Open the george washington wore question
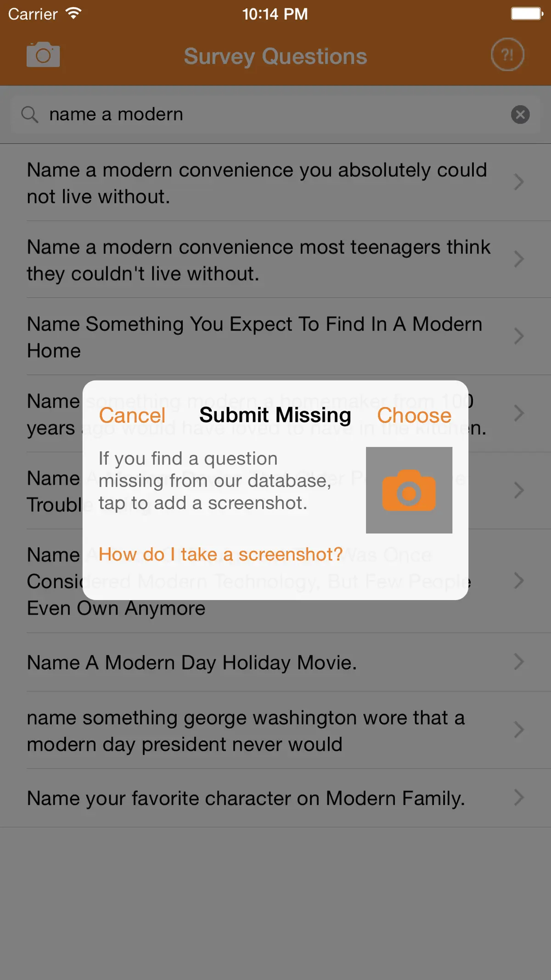The width and height of the screenshot is (551, 980). click(x=275, y=730)
